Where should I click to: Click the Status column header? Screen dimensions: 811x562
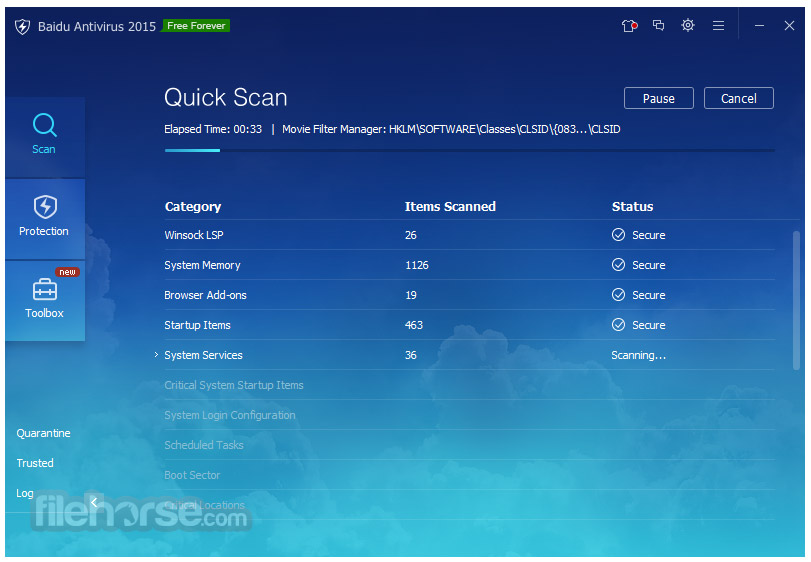pos(632,206)
